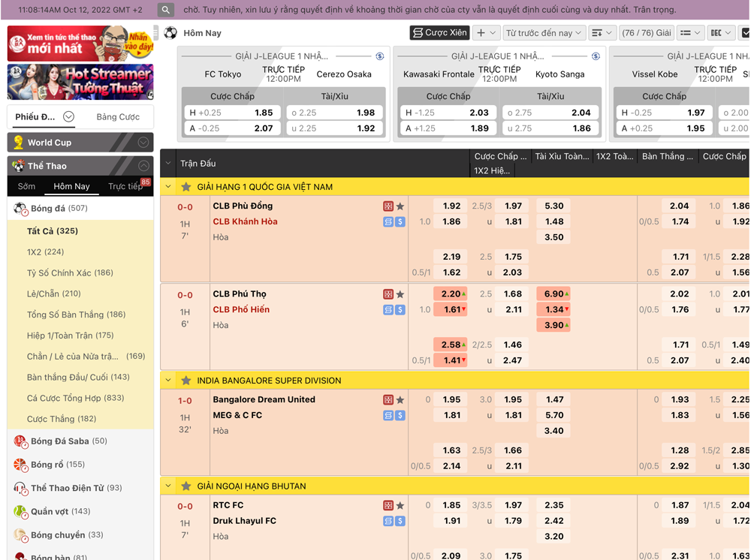The width and height of the screenshot is (751, 560).
Task: Click the Cược Xiên parlay button
Action: 439,32
